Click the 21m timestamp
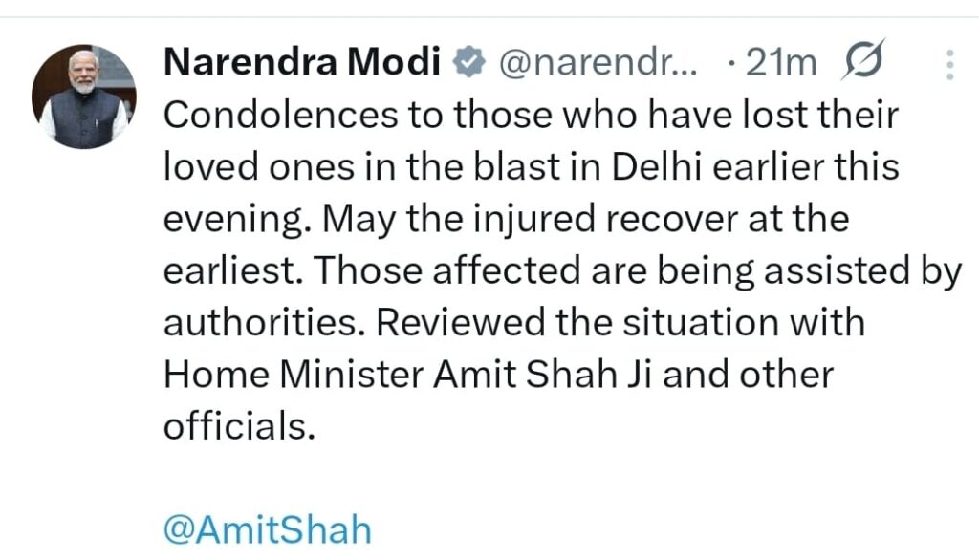 (782, 63)
